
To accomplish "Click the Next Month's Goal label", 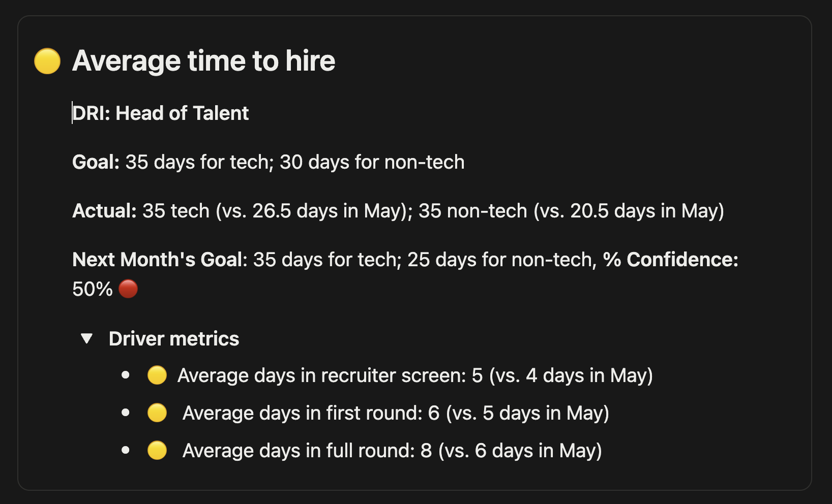I will [158, 260].
